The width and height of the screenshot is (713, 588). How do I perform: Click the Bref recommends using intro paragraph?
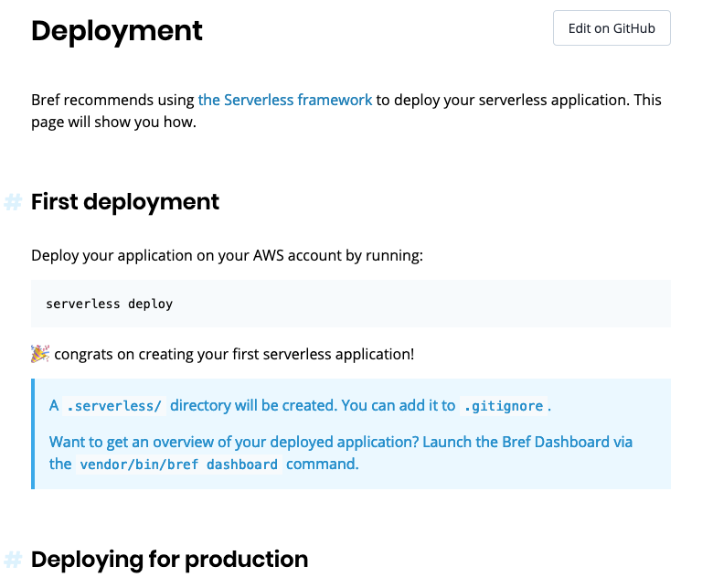click(x=346, y=111)
